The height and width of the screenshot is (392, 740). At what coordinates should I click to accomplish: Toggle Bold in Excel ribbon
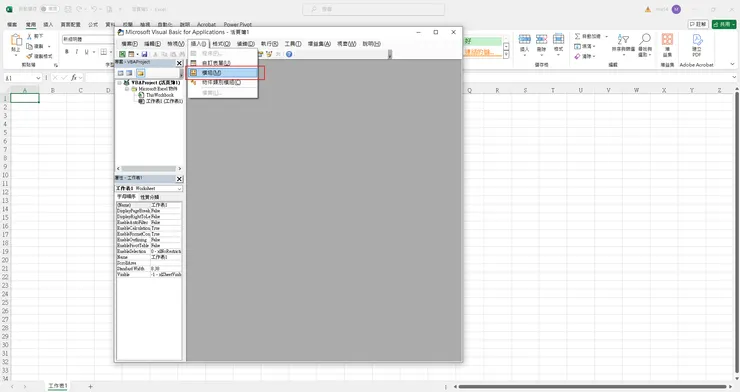coord(67,52)
